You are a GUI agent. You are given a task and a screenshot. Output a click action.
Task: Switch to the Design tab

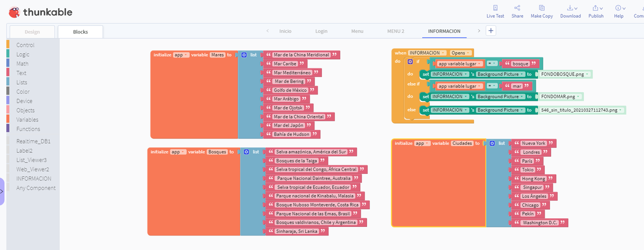(x=32, y=32)
